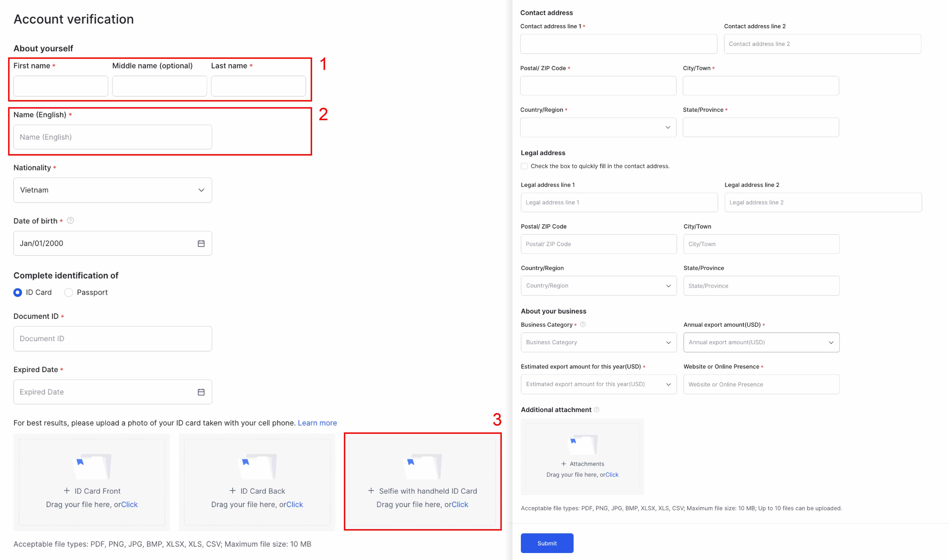Screen dimensions: 949x560
Task: Focus the Contact address line 2 field
Action: click(x=823, y=44)
